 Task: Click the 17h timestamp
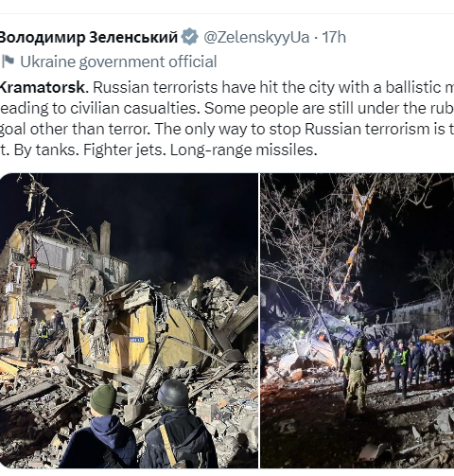tap(334, 37)
